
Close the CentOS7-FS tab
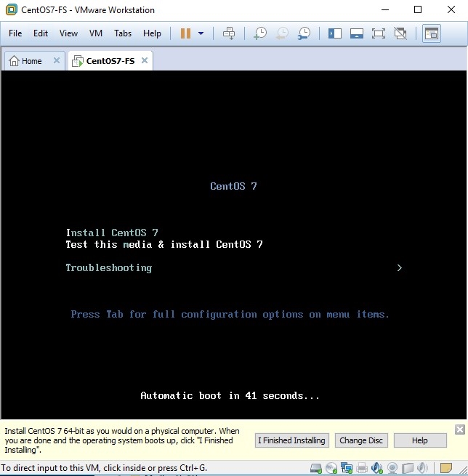(x=145, y=61)
